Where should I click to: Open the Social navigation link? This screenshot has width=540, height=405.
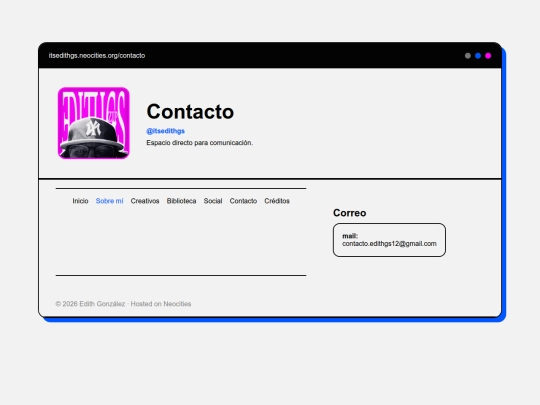click(x=213, y=201)
